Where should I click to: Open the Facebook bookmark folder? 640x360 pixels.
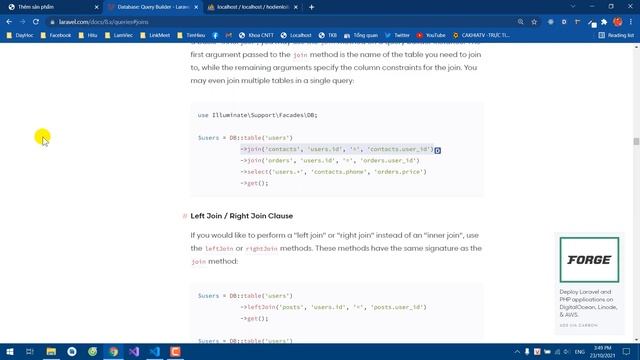(x=56, y=36)
